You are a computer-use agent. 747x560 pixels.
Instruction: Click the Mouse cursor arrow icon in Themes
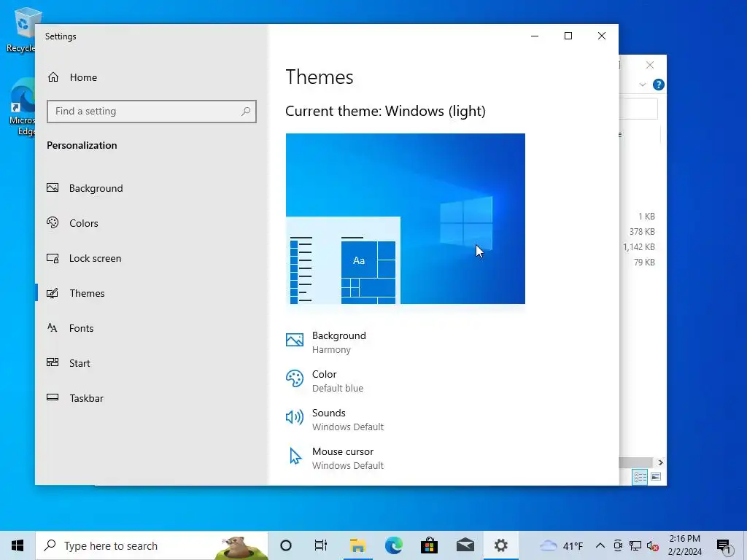point(295,456)
